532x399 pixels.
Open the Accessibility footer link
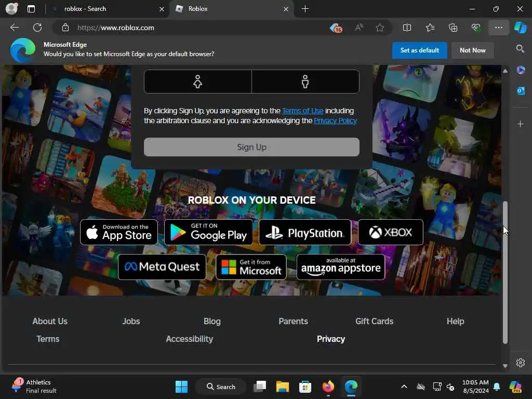189,339
